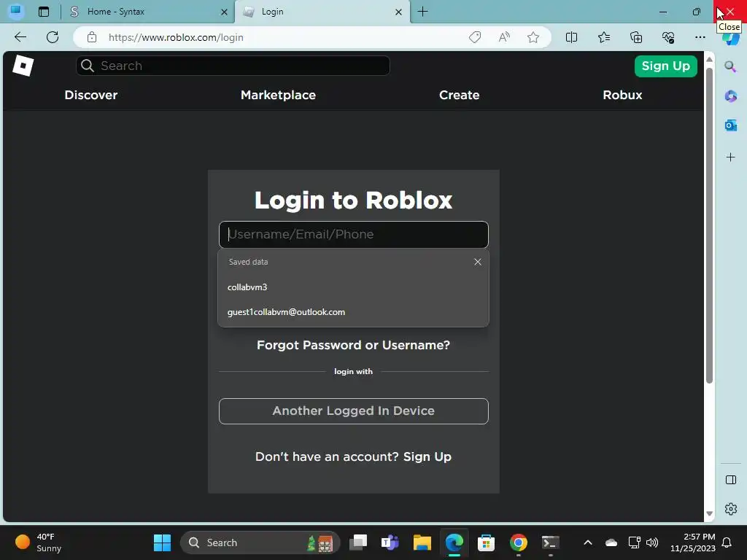Open weather widget showing 40°F Sunny
The width and height of the screenshot is (747, 560).
click(38, 542)
